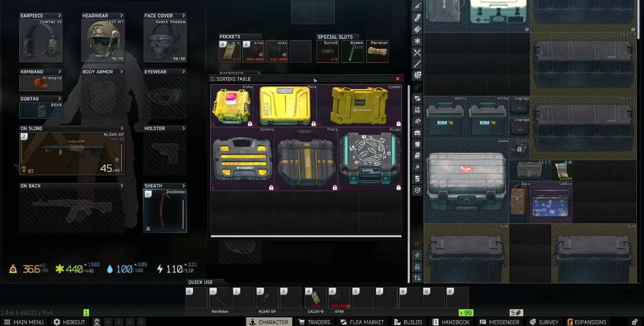Expand the Headwear slot arrow
This screenshot has height=326, width=644.
(122, 16)
